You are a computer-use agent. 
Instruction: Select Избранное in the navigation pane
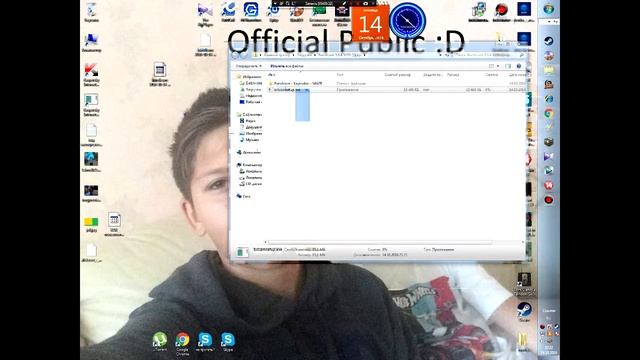click(249, 76)
